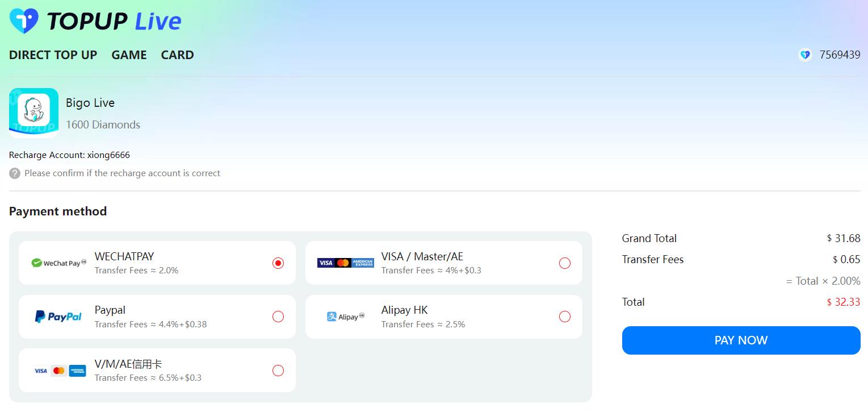The height and width of the screenshot is (416, 868).
Task: Select the VISA / Master/AE radio button
Action: tap(565, 263)
